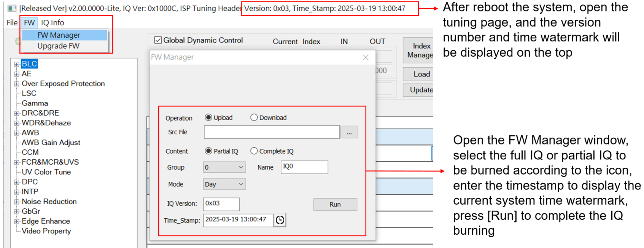This screenshot has width=644, height=248.
Task: Open the Group dropdown
Action: pos(224,167)
